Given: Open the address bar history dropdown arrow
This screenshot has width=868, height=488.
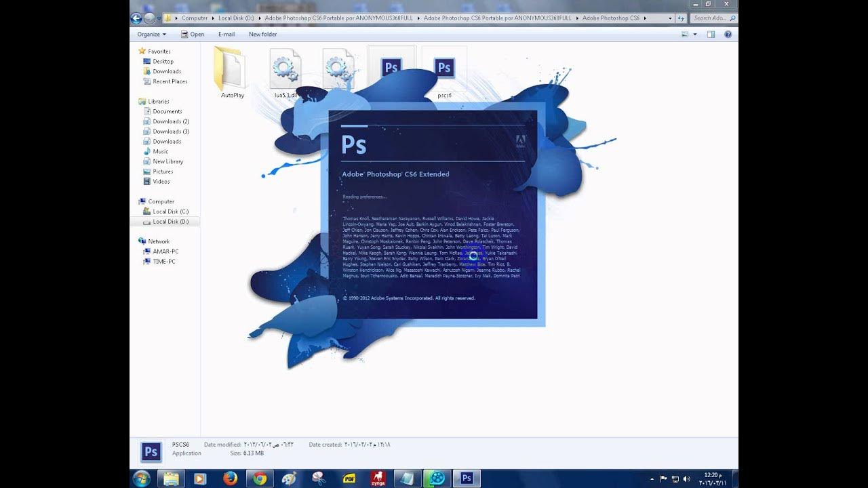Looking at the screenshot, I should click(x=671, y=18).
